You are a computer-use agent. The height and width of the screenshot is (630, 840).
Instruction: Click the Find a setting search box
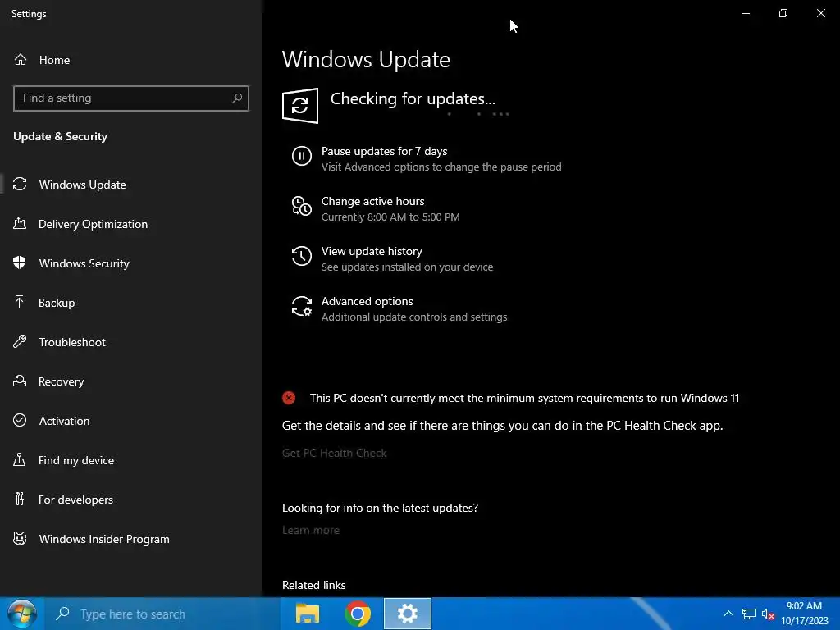tap(131, 98)
